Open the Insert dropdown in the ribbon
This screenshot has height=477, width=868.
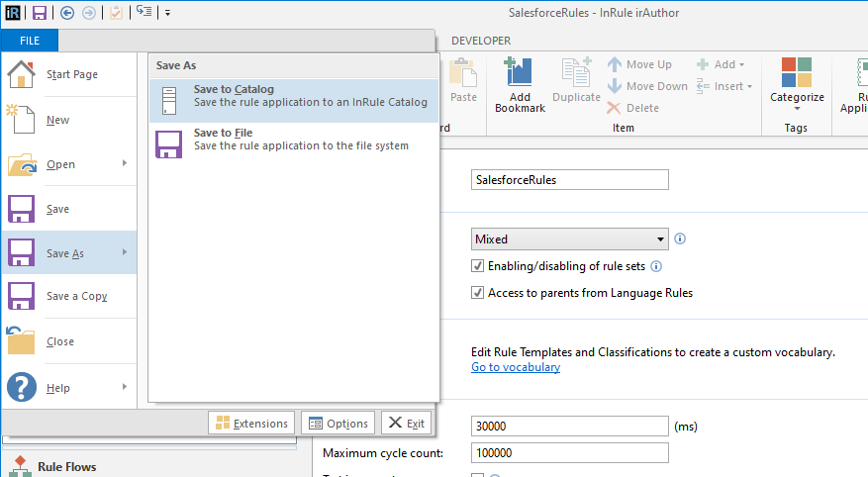pos(724,86)
